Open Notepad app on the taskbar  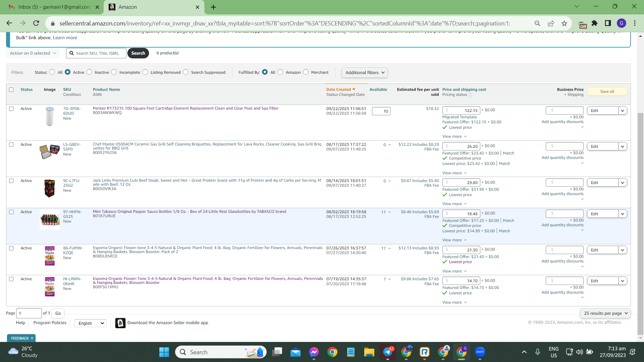pos(351,352)
